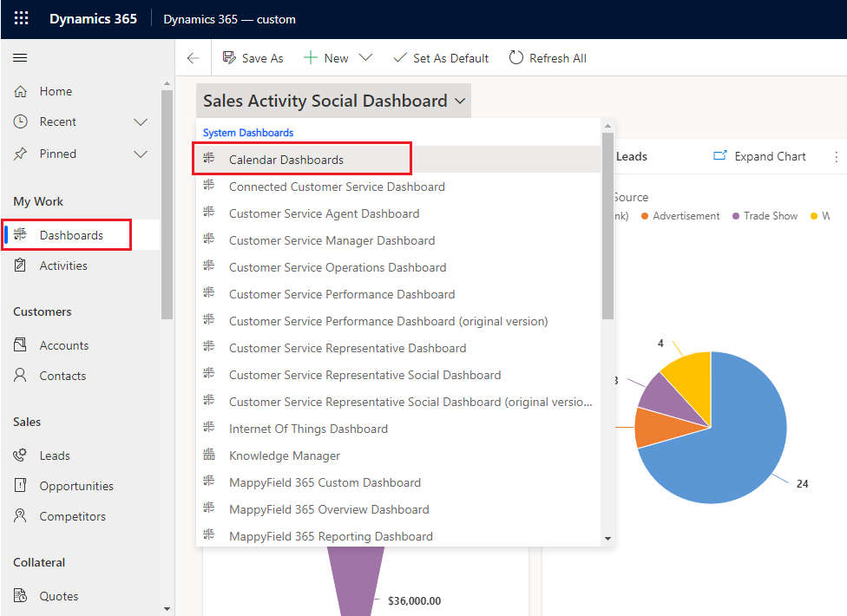This screenshot has height=616, width=847.
Task: Open the app launcher waffle icon
Action: pos(21,18)
